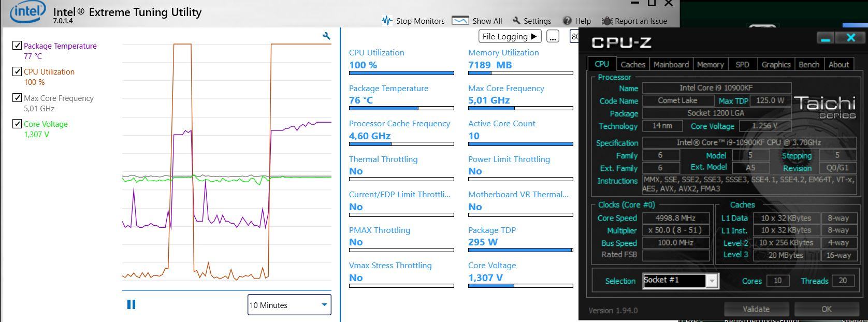This screenshot has height=322, width=868.
Task: Select the CPU tab in CPU-Z
Action: tap(602, 64)
